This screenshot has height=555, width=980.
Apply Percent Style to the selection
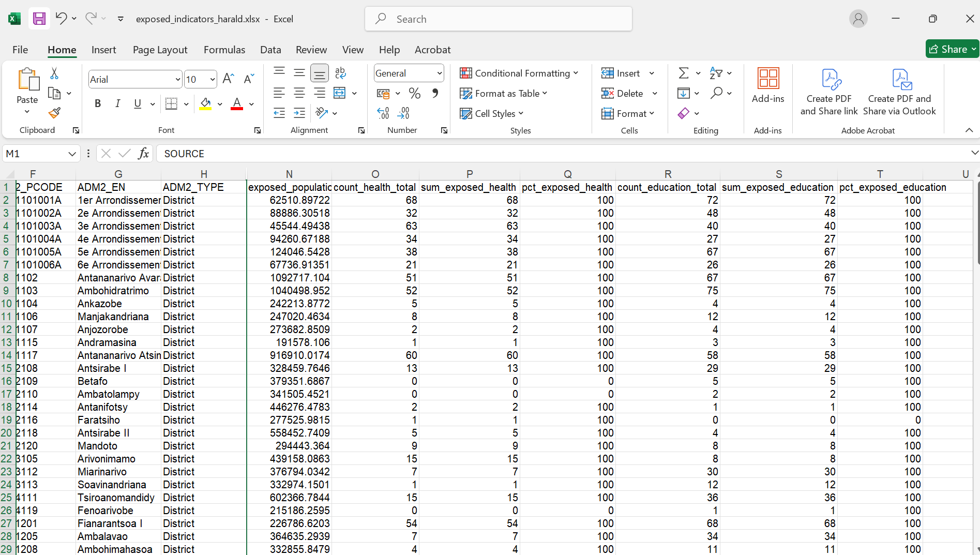tap(414, 93)
